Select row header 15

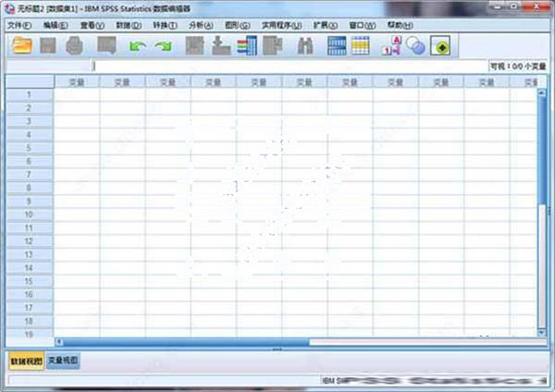pos(30,281)
